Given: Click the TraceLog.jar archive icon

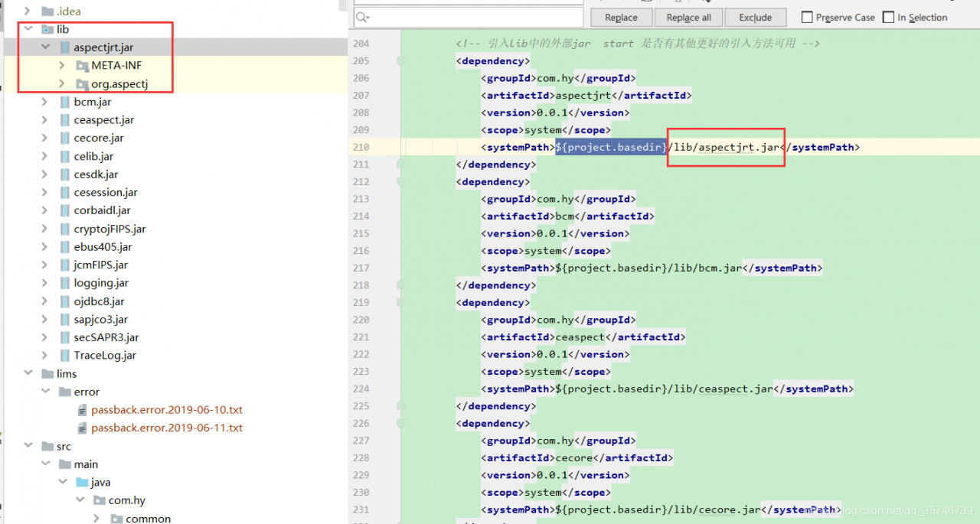Looking at the screenshot, I should point(65,356).
